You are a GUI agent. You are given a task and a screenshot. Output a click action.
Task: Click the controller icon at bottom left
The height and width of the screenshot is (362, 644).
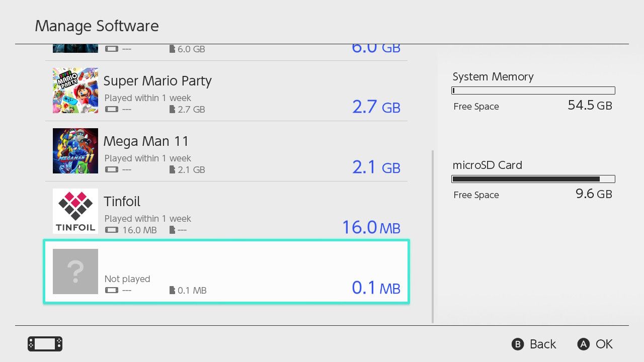pyautogui.click(x=45, y=344)
